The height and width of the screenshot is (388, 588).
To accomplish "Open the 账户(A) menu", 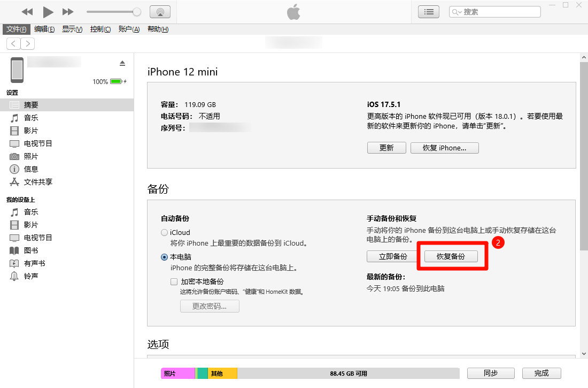I will pyautogui.click(x=129, y=29).
